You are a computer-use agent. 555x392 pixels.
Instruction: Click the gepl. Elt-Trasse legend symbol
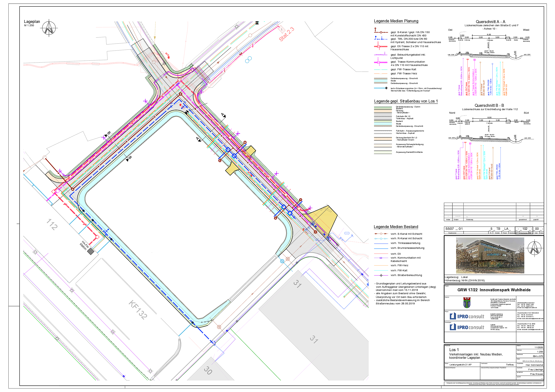pos(381,46)
